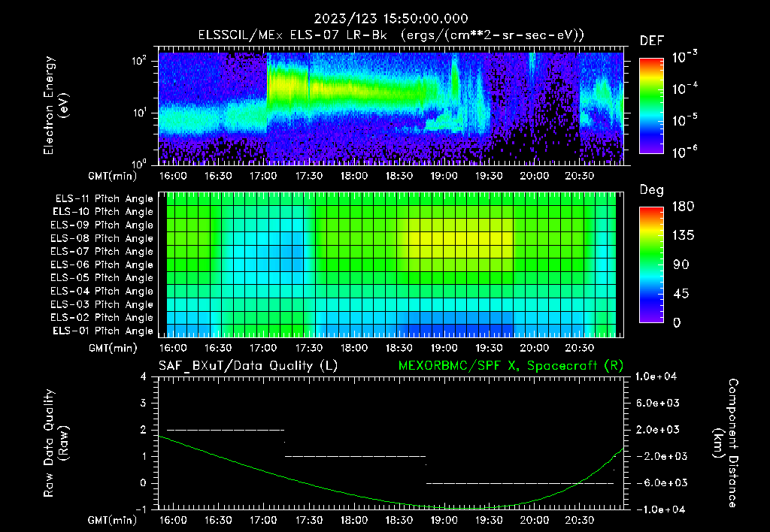Select the ELS-01 Pitch Angle row label
The image size is (770, 532).
pos(103,331)
